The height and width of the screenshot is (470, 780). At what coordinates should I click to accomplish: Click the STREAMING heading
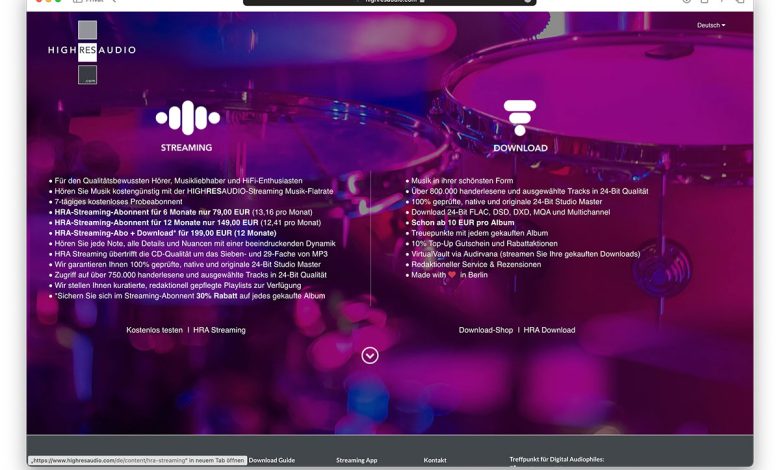[186, 148]
